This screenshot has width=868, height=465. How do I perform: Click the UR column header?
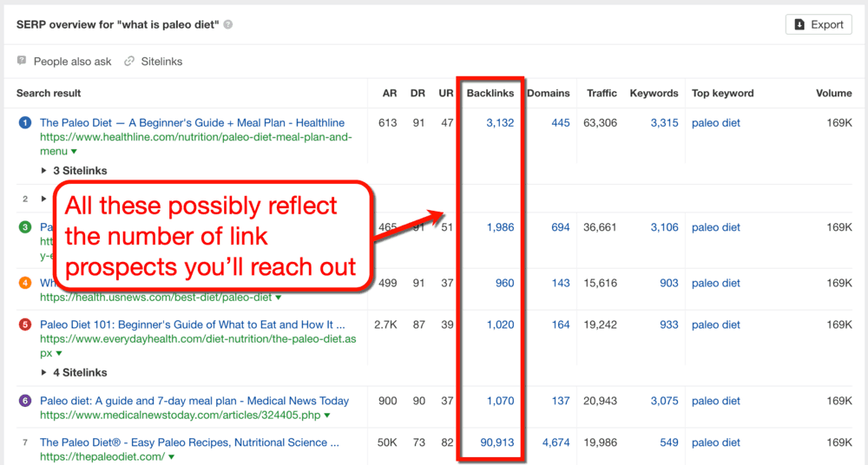tap(446, 93)
